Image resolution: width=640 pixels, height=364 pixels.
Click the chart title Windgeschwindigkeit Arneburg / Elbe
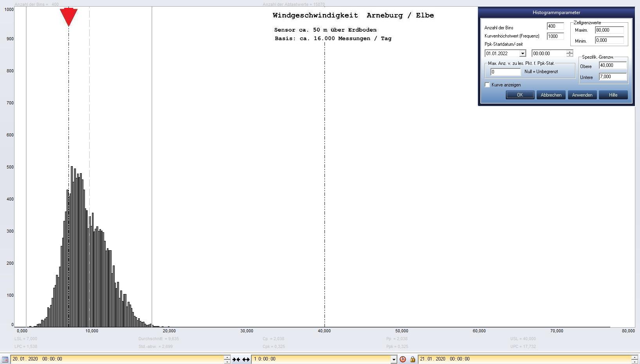click(353, 16)
